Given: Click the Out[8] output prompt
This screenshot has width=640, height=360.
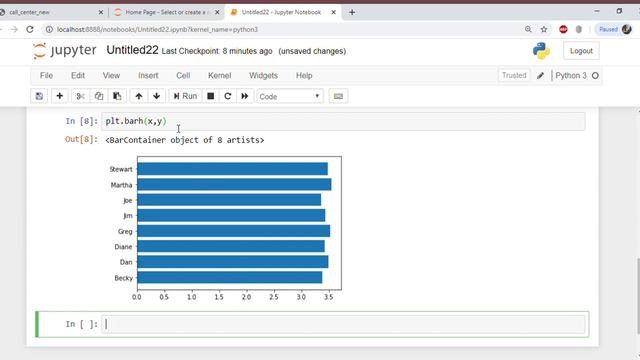Looking at the screenshot, I should (x=81, y=140).
